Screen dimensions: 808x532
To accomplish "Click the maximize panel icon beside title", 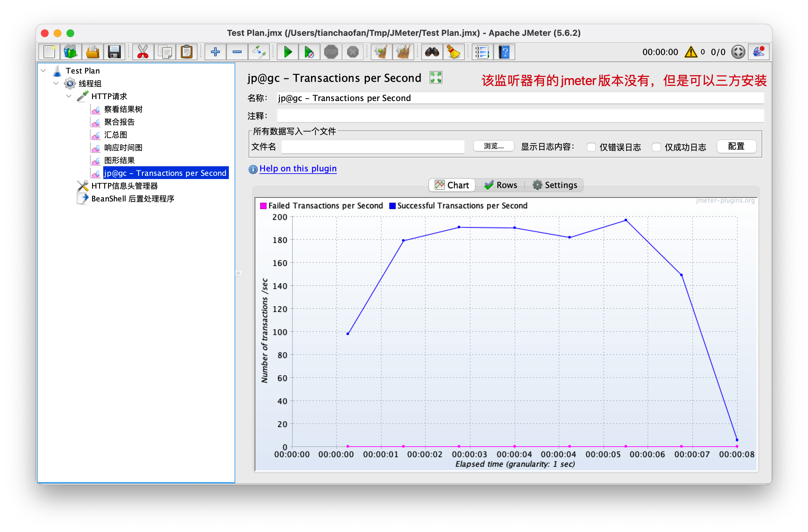I will pyautogui.click(x=436, y=77).
